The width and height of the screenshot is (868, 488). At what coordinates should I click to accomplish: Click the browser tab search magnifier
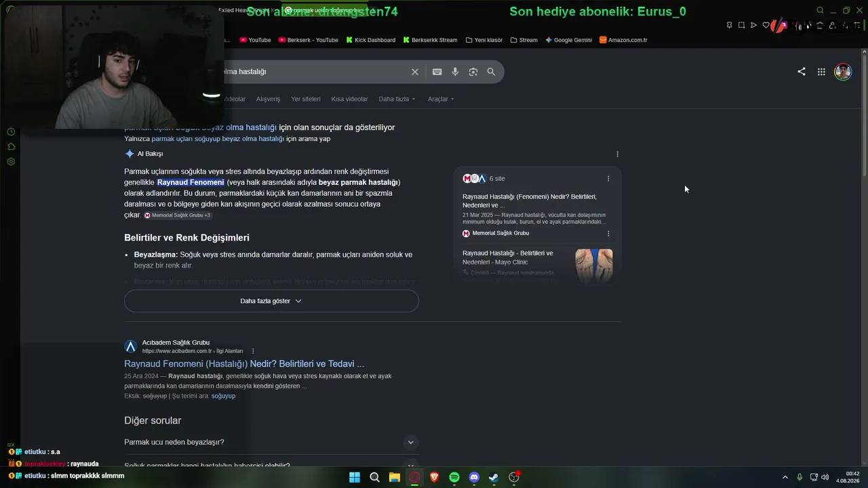820,10
